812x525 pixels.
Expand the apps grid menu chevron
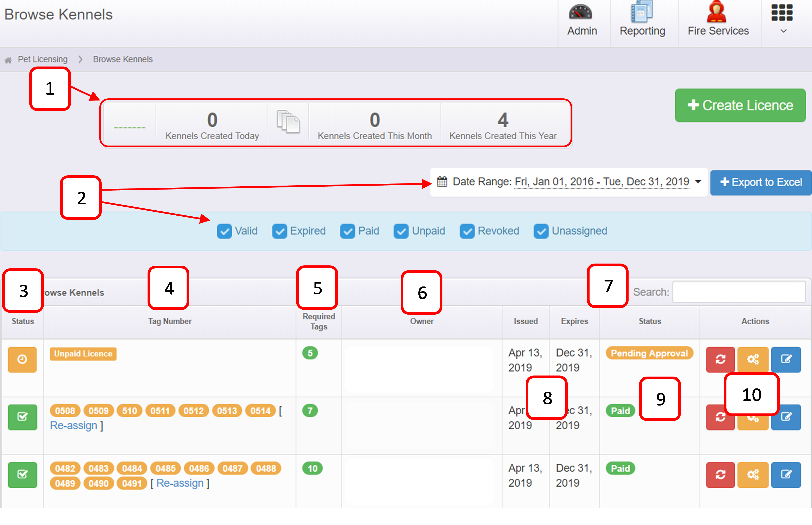coord(783,31)
